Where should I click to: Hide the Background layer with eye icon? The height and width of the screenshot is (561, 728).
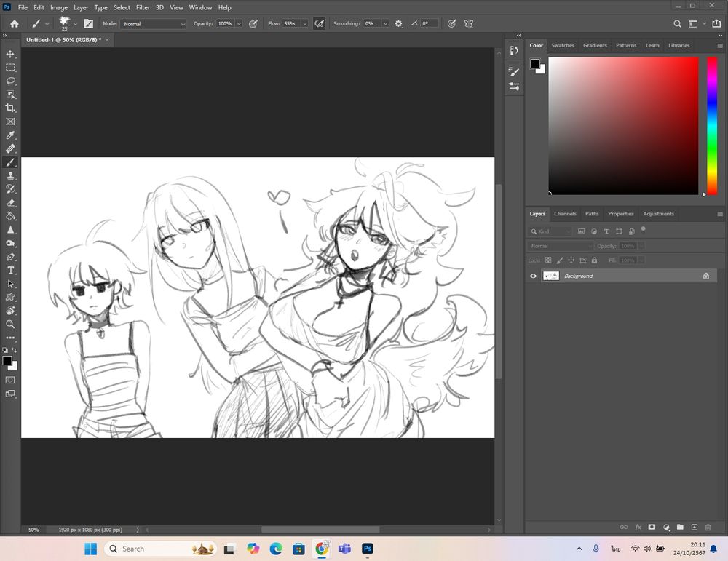click(533, 276)
